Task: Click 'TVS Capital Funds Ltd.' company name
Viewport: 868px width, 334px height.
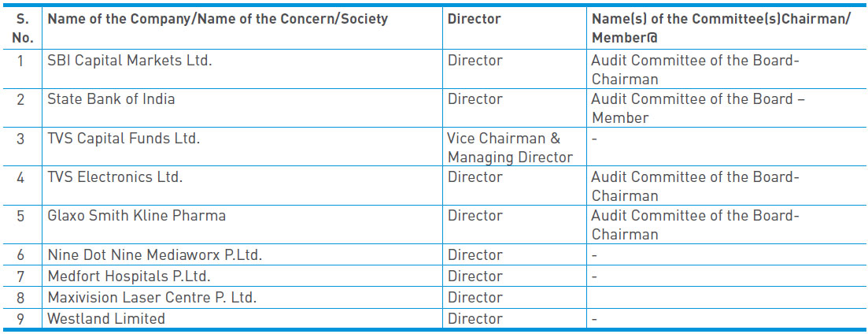Action: point(124,139)
